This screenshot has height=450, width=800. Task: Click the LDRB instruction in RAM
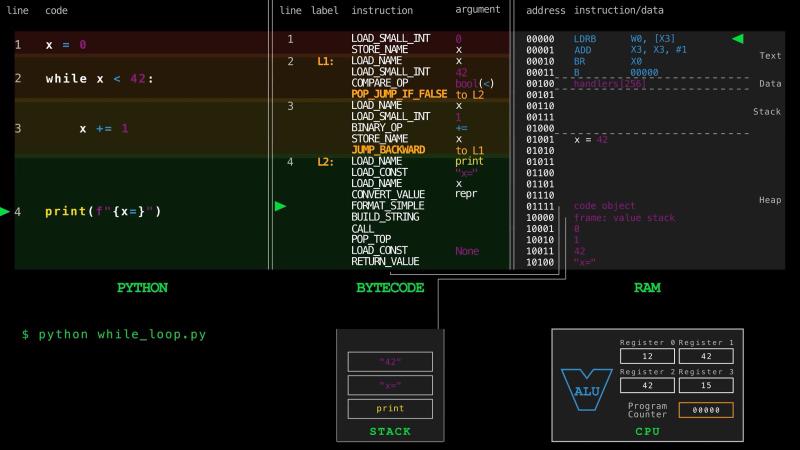[585, 39]
